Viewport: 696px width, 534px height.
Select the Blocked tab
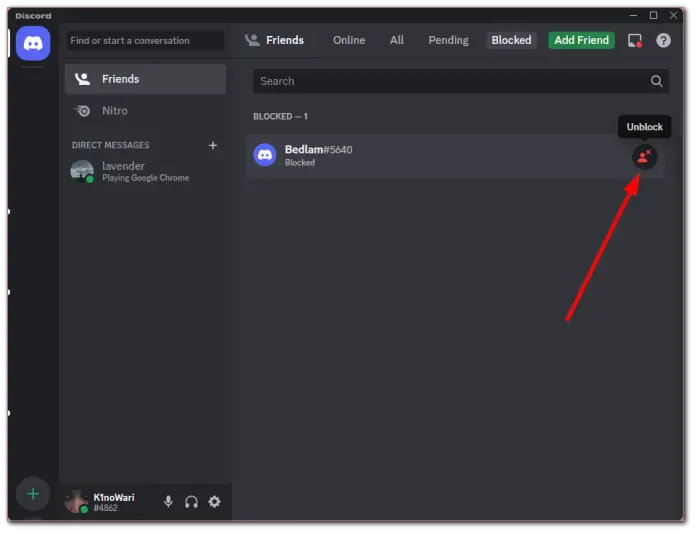coord(511,40)
